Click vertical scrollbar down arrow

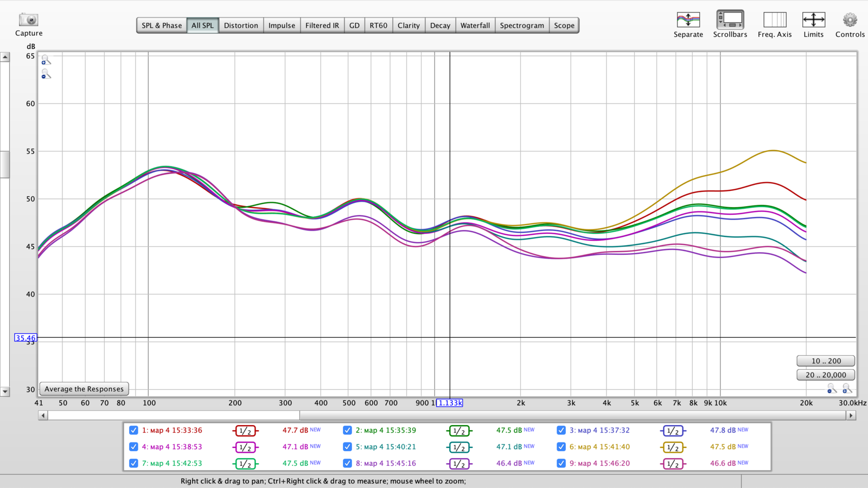[5, 391]
